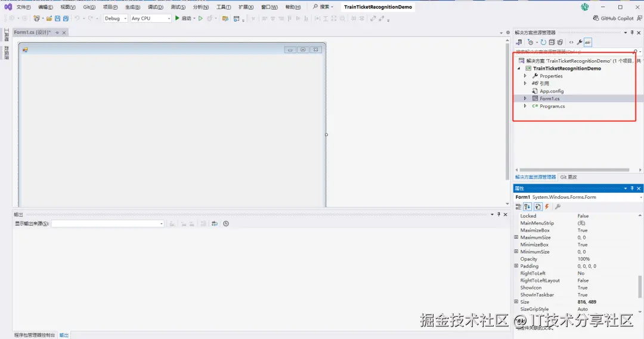Open the Git(G) menu
Screen dimensions: 644x339
(x=89, y=7)
